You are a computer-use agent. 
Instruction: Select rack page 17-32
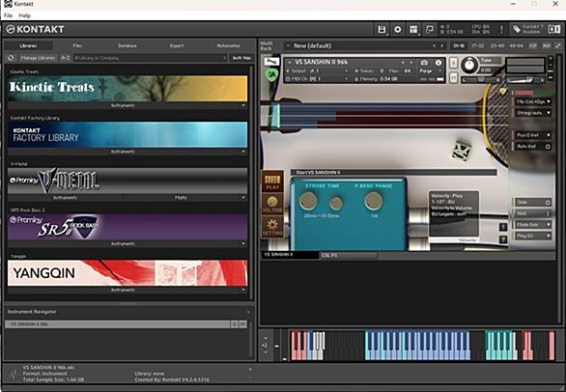[477, 45]
